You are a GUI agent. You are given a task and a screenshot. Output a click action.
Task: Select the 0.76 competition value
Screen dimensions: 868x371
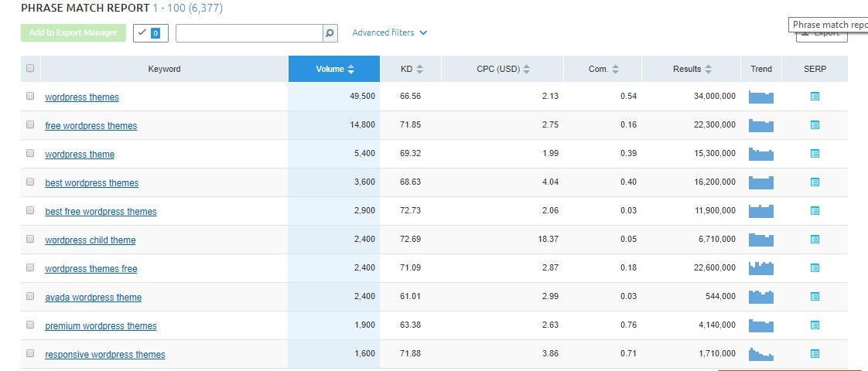[x=628, y=325]
